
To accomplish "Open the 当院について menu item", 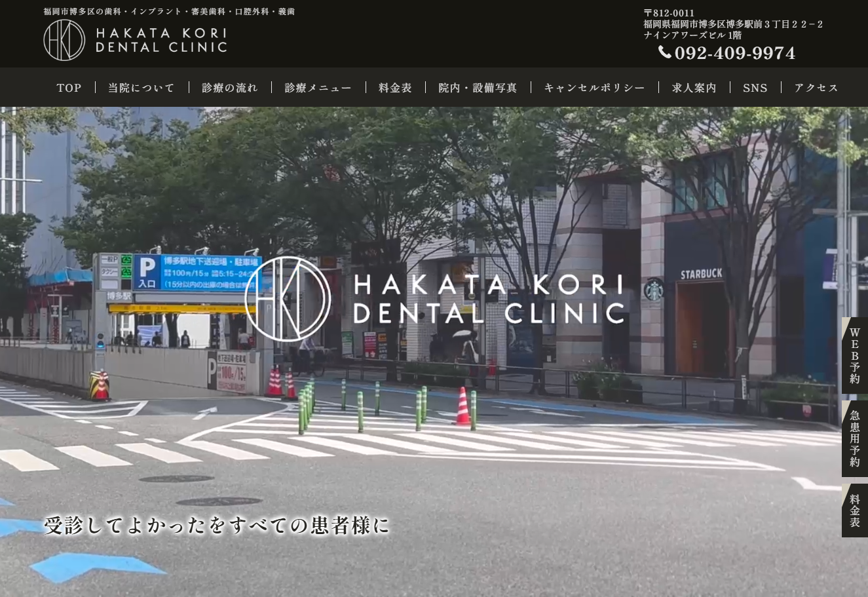I will [142, 88].
